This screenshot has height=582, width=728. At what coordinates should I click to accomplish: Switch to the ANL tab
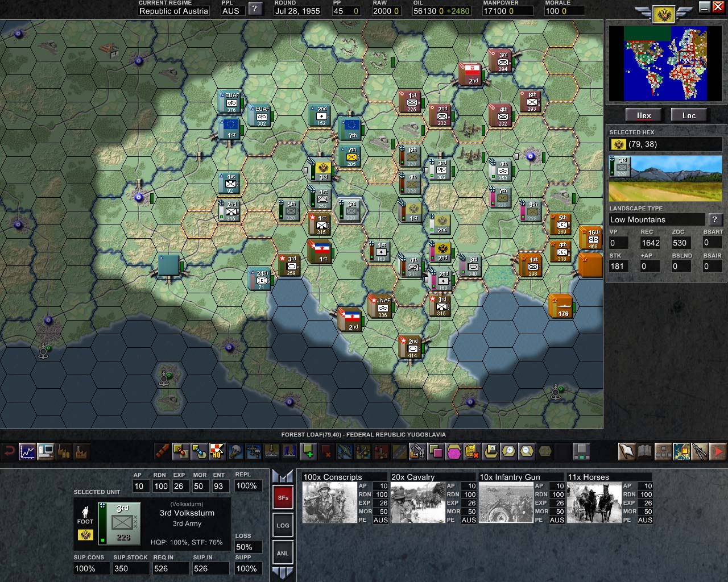tap(283, 552)
